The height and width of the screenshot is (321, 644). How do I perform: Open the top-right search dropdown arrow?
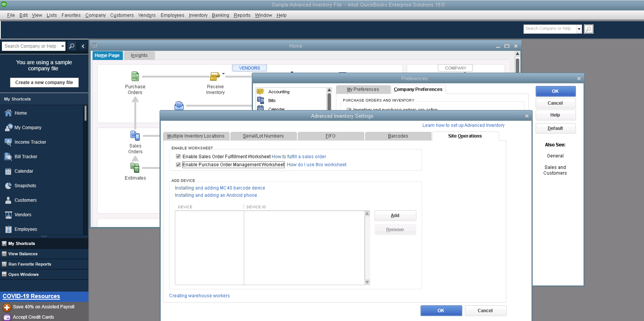[579, 29]
